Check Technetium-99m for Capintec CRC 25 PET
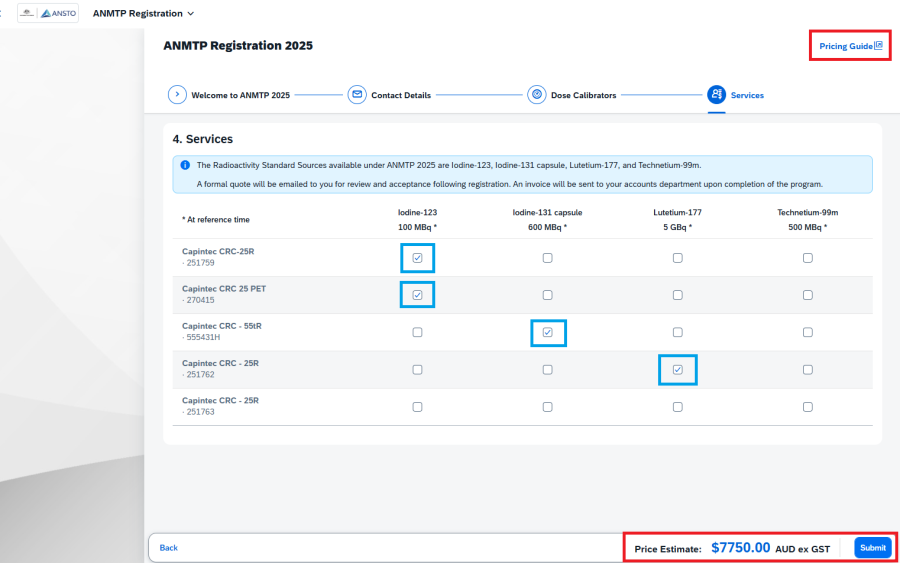Viewport: 900px width, 563px height. coord(807,295)
